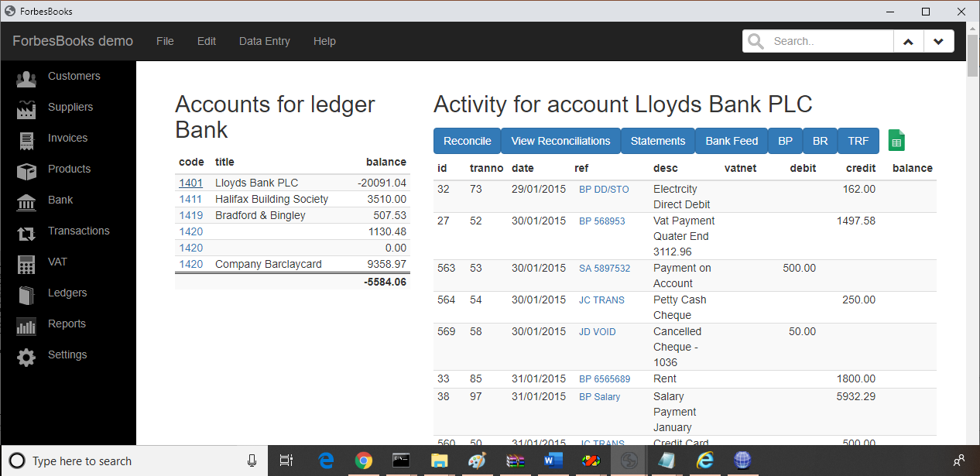The width and height of the screenshot is (980, 476).
Task: Click the Windows taskbar search box
Action: (x=136, y=461)
